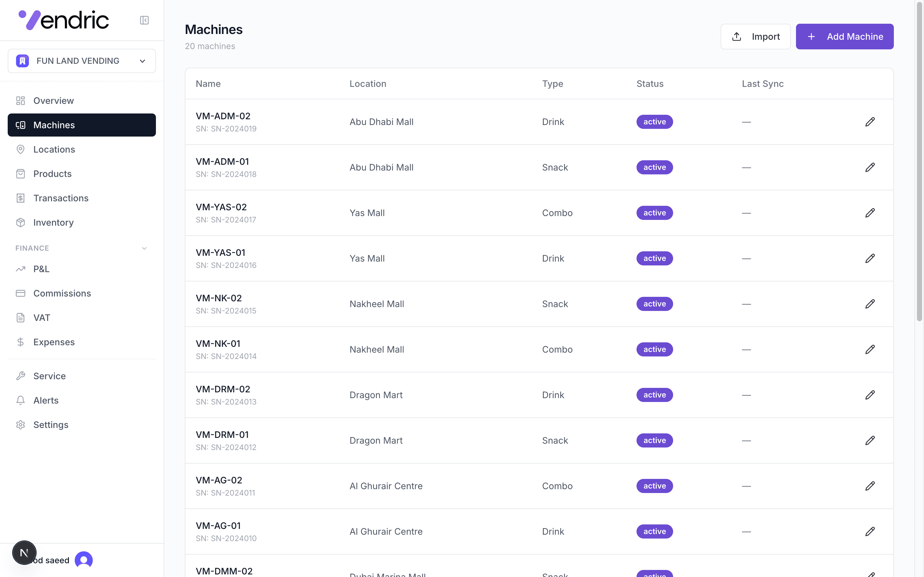Collapse the sidebar panel icon
The width and height of the screenshot is (924, 577).
(x=144, y=20)
